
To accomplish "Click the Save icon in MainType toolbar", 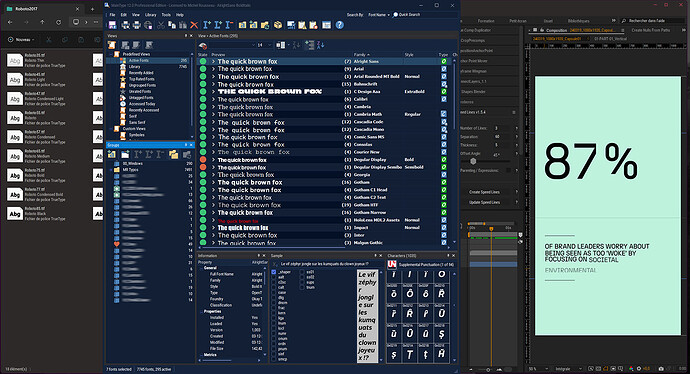I will 113,25.
